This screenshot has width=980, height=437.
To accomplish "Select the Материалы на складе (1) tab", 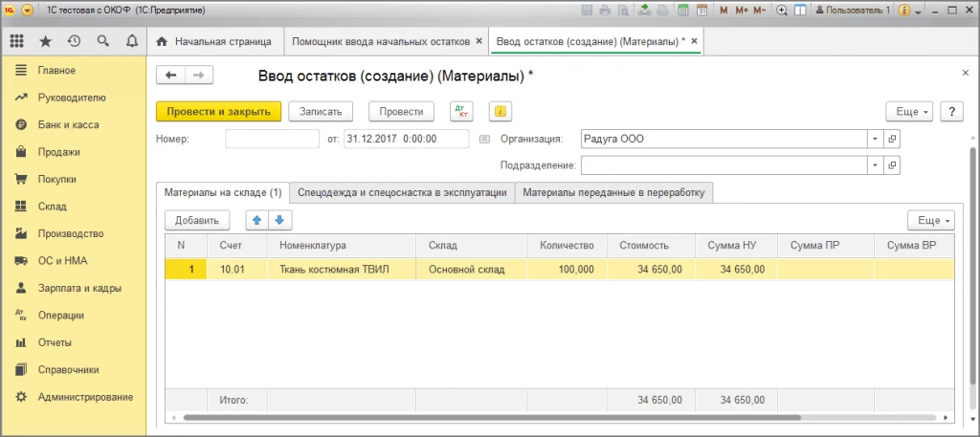I will (x=223, y=193).
